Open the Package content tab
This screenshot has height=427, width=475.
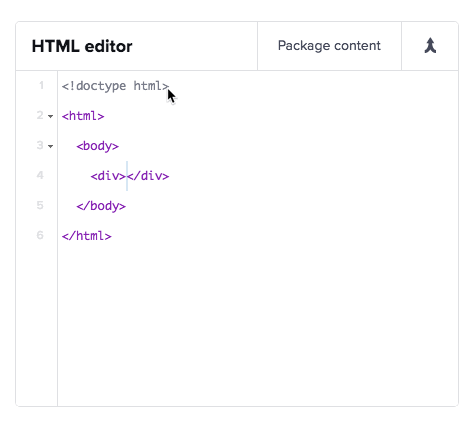pos(329,46)
